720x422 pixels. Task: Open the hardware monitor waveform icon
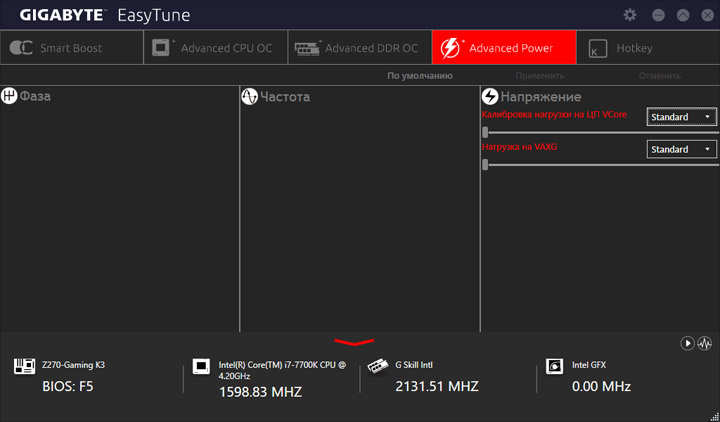[x=705, y=343]
